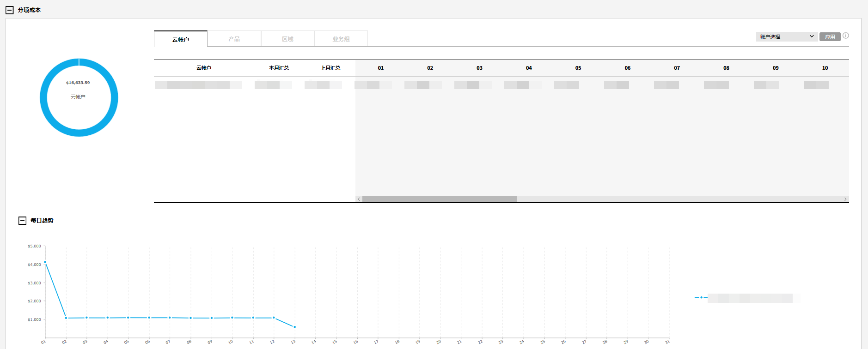Click the table scrollbar left arrow
The width and height of the screenshot is (868, 349).
[x=359, y=199]
